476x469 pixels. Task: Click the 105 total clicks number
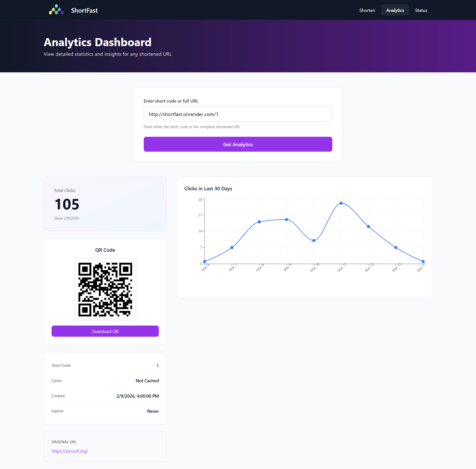click(x=66, y=204)
